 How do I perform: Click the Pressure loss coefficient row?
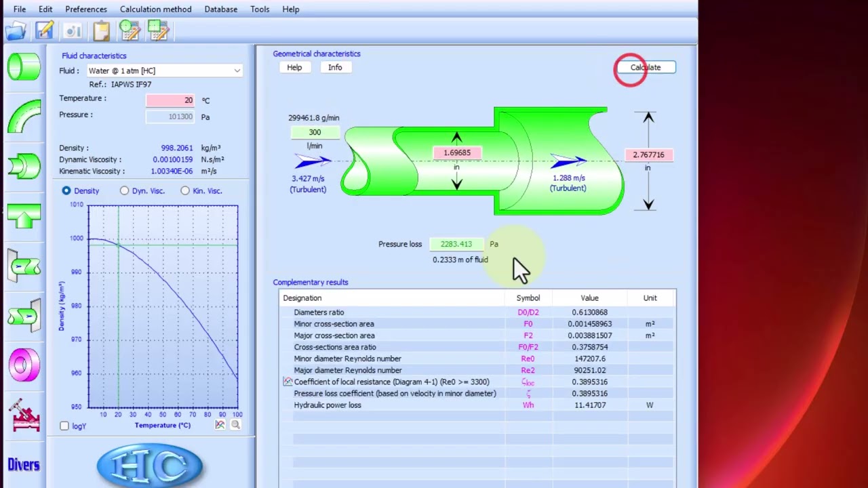click(x=477, y=393)
